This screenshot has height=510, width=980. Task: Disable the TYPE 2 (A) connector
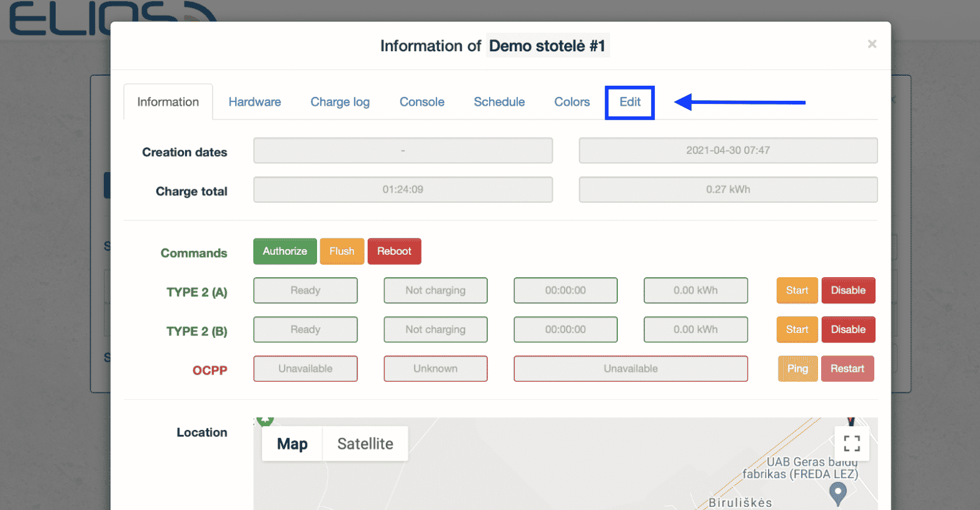[848, 290]
